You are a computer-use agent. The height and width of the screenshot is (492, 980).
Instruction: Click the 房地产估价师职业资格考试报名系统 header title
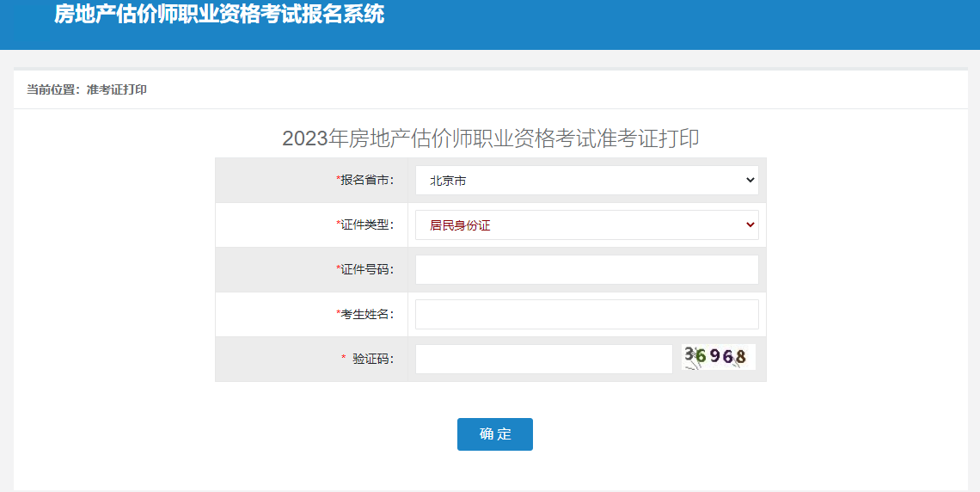(x=219, y=15)
